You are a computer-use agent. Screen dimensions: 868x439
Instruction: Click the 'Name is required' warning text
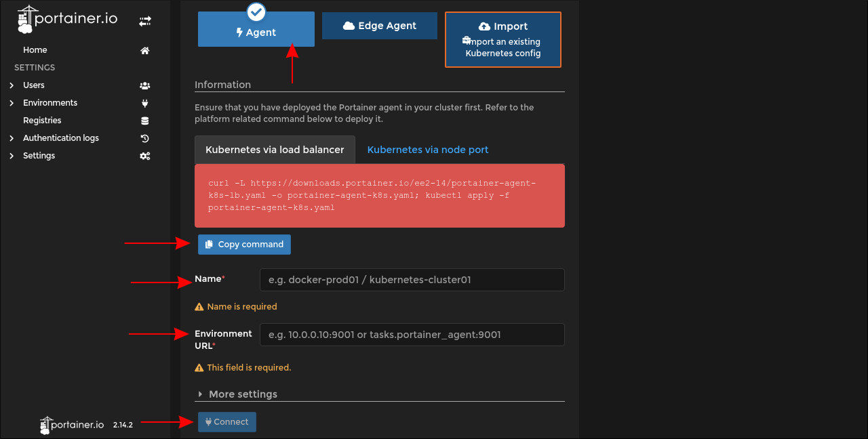(242, 307)
